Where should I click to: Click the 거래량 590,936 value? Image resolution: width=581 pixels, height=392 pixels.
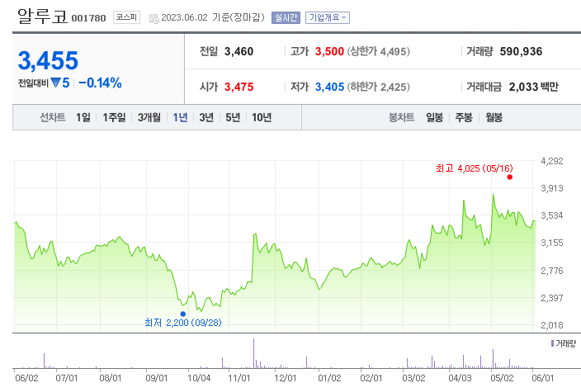tap(521, 51)
